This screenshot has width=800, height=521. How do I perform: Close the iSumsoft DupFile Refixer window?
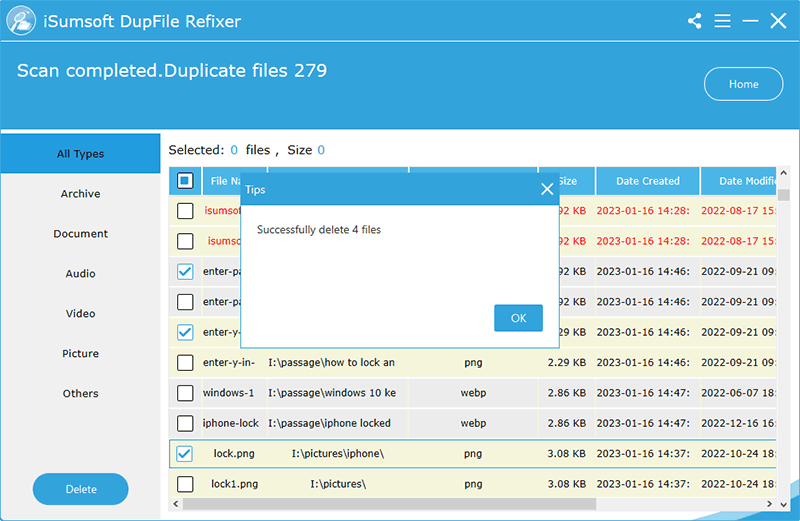pos(778,21)
